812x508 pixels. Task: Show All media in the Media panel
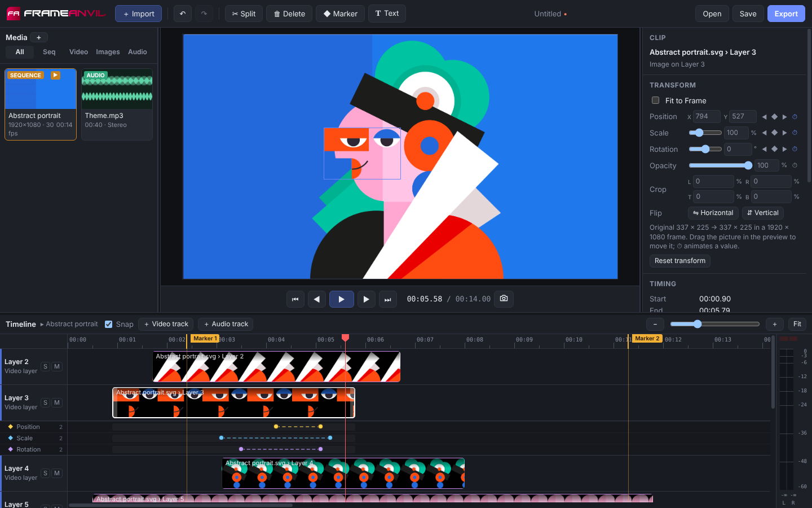point(20,52)
